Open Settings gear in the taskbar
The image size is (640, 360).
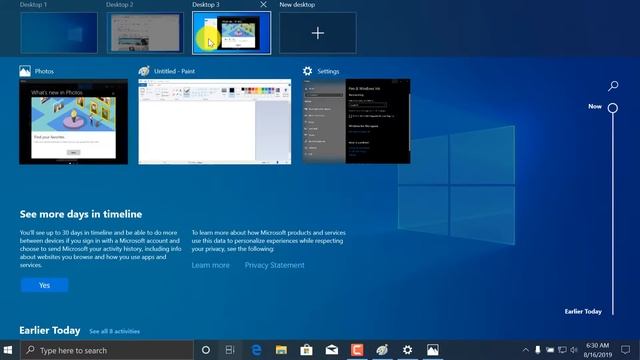tap(407, 350)
